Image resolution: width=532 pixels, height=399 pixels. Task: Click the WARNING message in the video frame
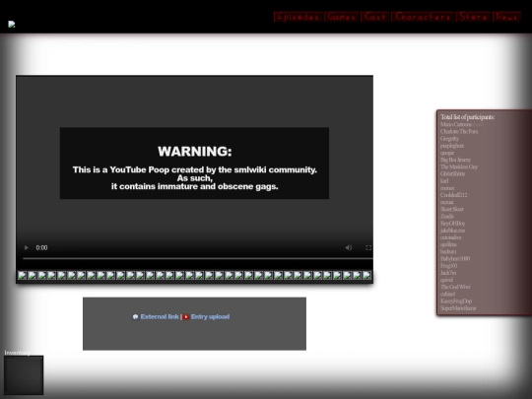point(194,164)
